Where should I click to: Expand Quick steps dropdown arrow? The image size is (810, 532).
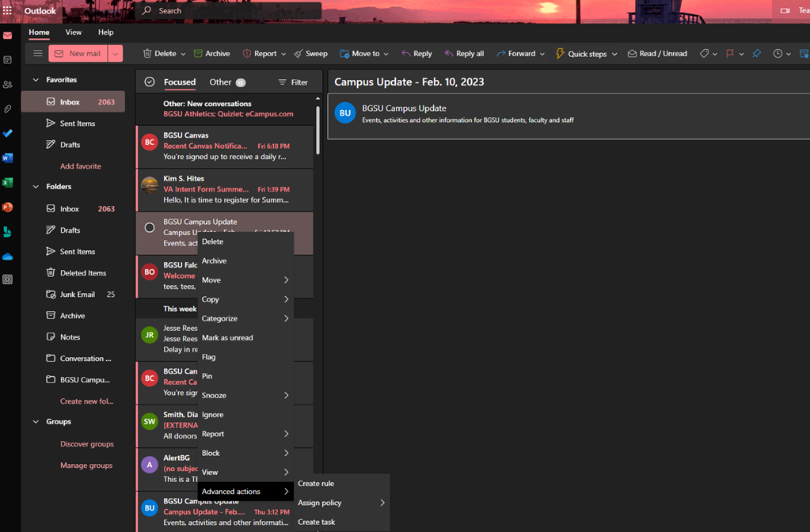(614, 54)
